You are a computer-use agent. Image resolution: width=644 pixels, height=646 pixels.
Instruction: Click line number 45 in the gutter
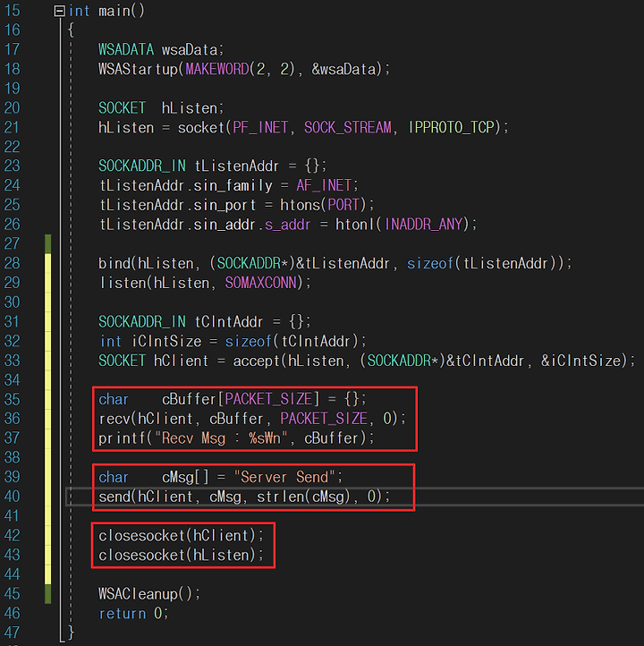pos(12,594)
